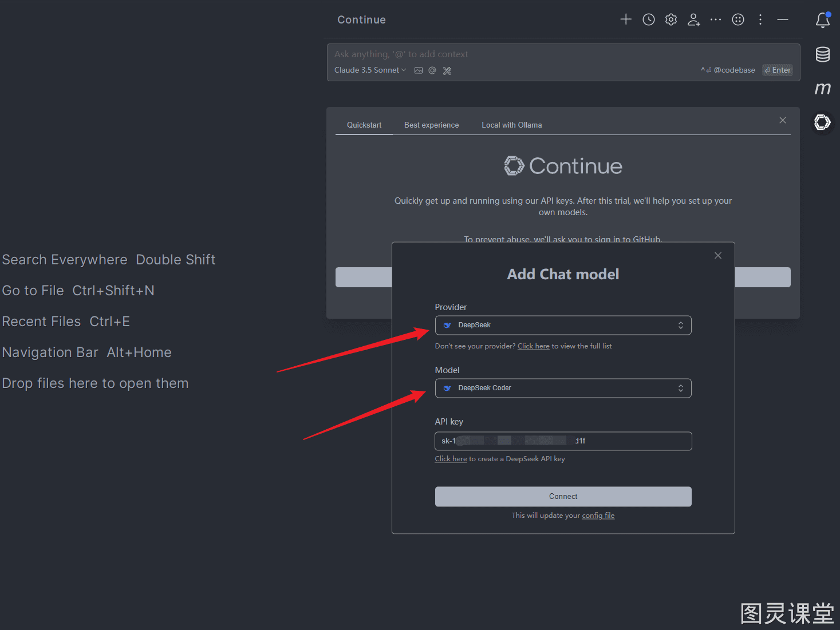The image size is (840, 630).
Task: Click the Add Chat model heading
Action: (563, 275)
